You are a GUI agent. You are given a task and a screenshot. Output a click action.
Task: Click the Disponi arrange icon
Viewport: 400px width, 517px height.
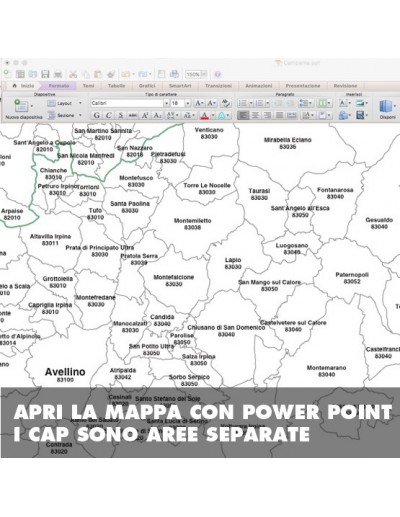pos(385,107)
